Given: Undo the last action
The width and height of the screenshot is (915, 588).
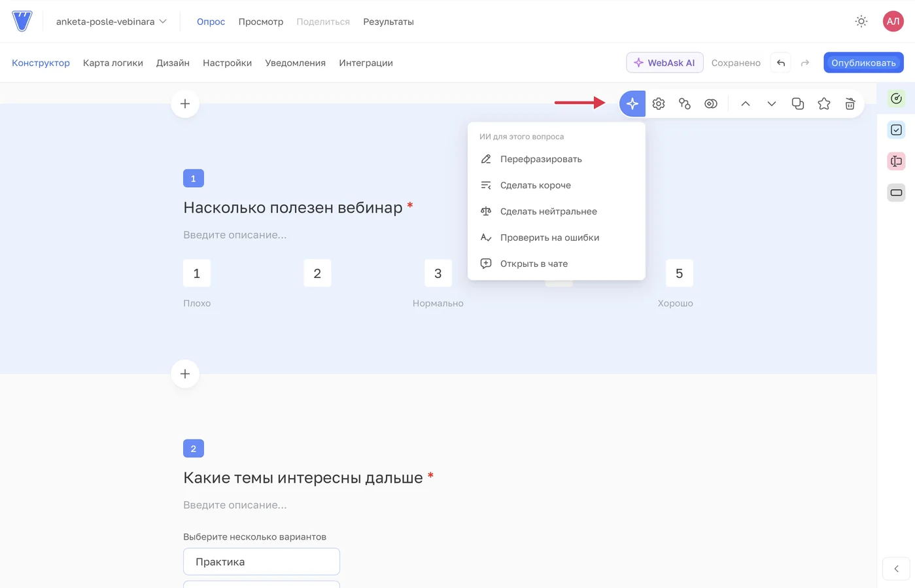Looking at the screenshot, I should pos(781,63).
